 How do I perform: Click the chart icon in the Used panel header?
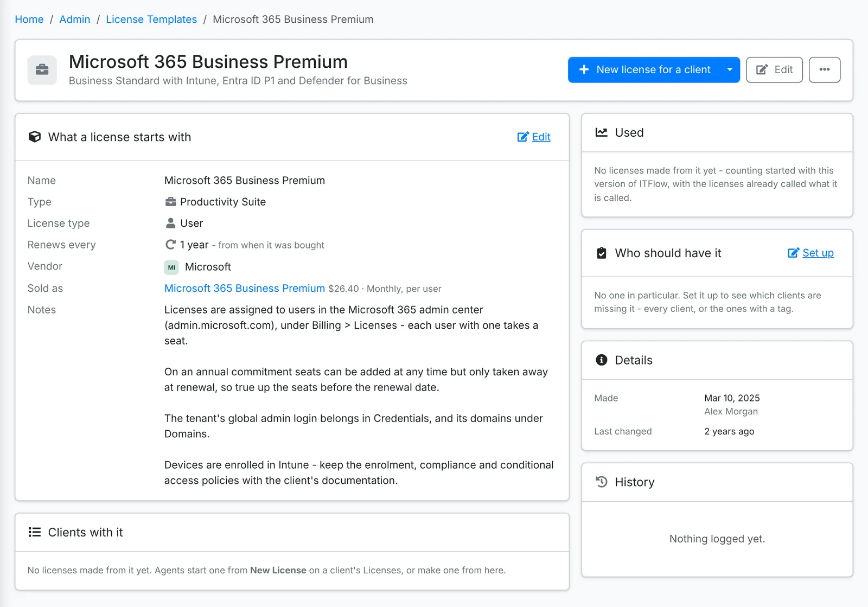(x=601, y=132)
